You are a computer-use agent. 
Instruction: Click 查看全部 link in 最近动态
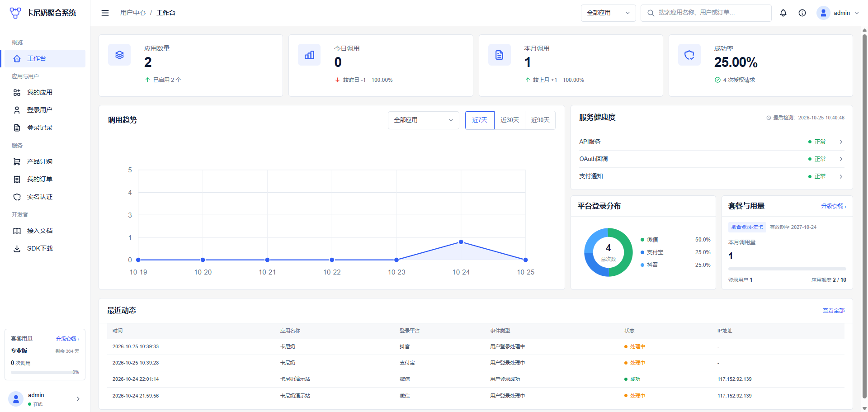click(834, 311)
